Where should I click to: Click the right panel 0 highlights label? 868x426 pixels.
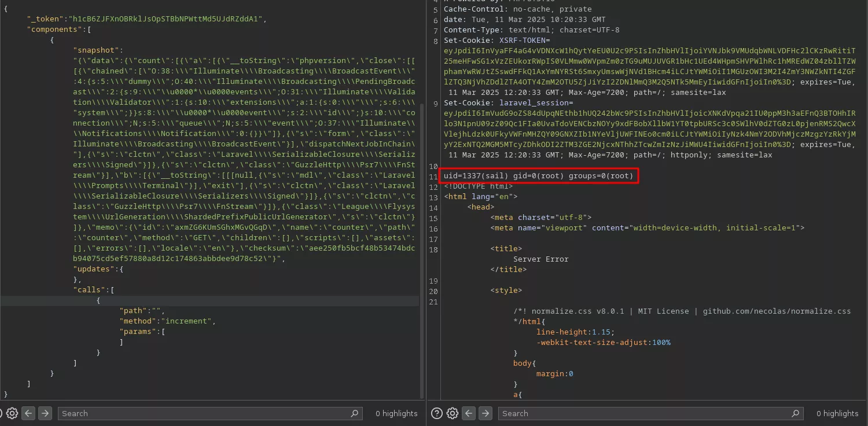(837, 413)
